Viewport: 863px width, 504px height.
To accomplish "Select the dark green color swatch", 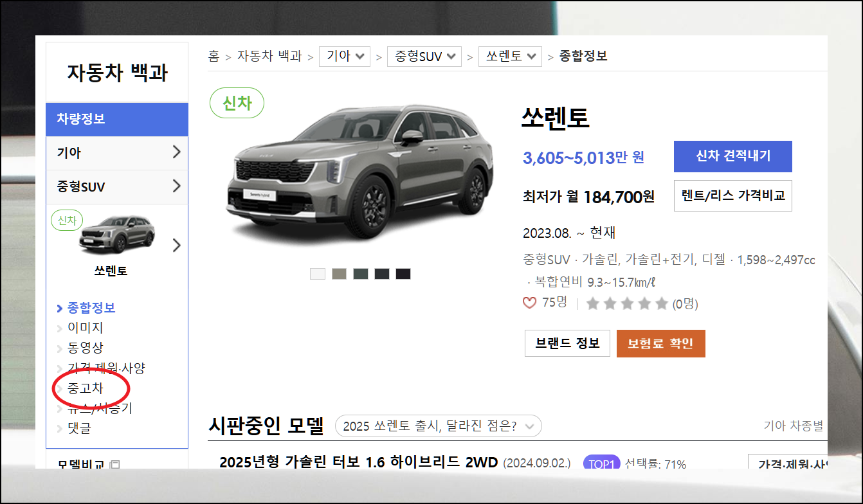I will tap(360, 274).
